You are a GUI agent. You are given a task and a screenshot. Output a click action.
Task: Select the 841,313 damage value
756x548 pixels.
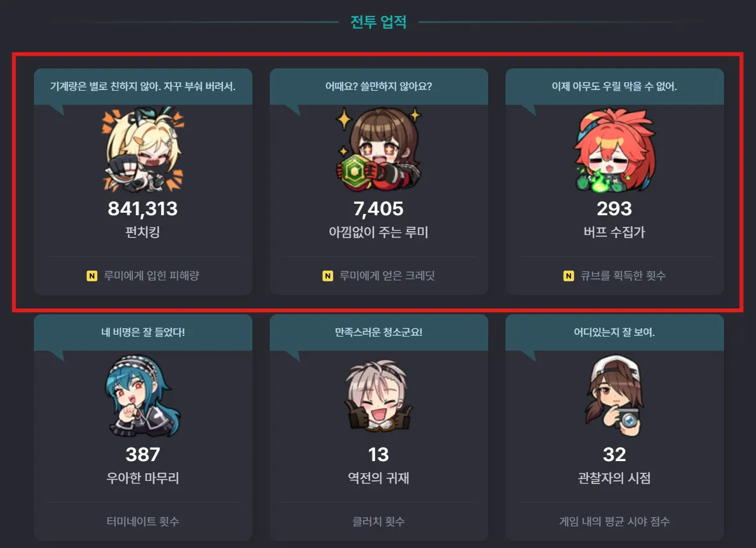coord(143,209)
